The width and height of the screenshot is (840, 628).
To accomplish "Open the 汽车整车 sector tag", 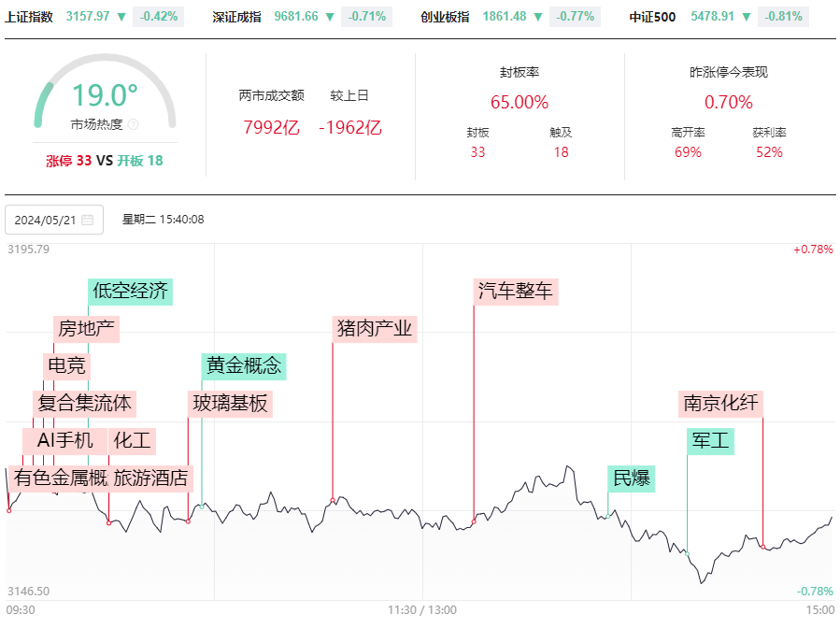I will [516, 292].
